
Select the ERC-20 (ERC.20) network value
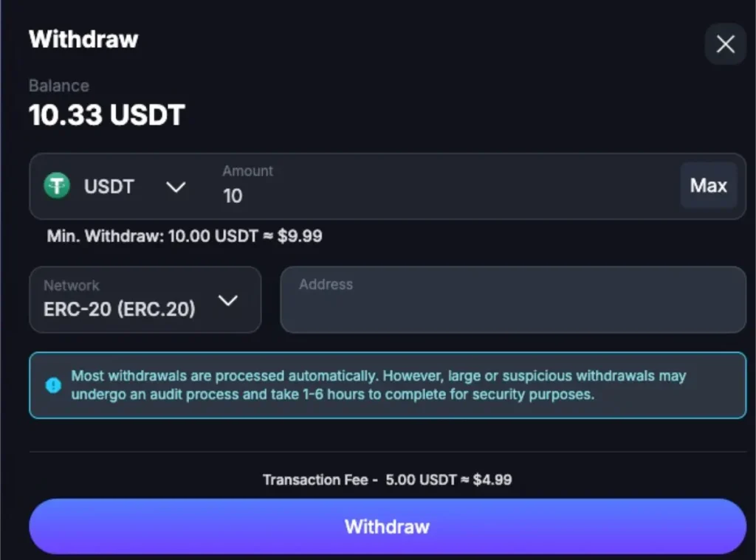(120, 309)
